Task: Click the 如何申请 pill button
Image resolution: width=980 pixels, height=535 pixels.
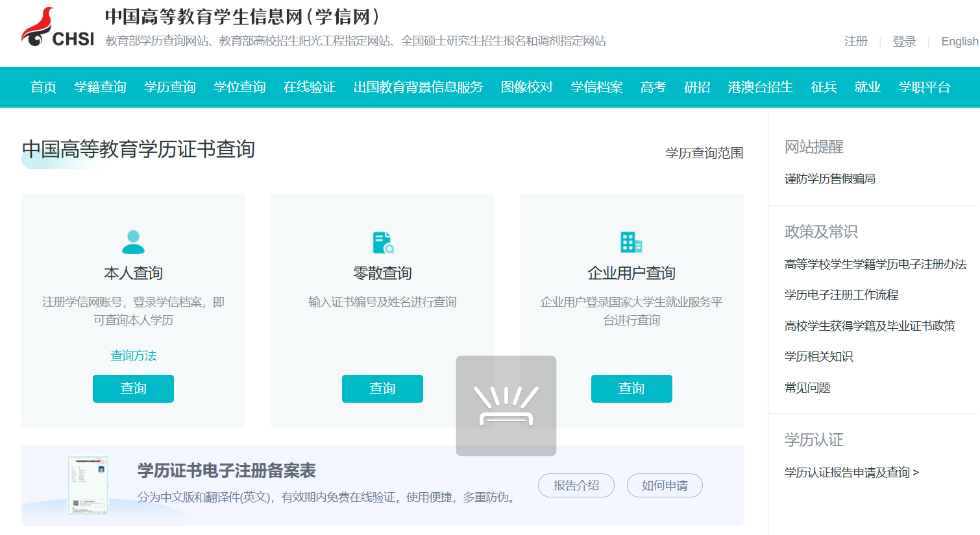Action: pos(665,485)
